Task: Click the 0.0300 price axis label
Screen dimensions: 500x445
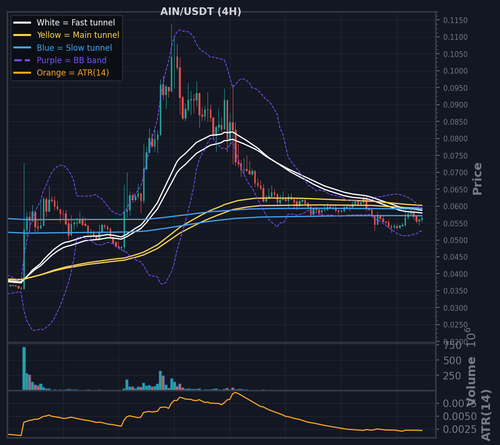Action: (x=455, y=308)
